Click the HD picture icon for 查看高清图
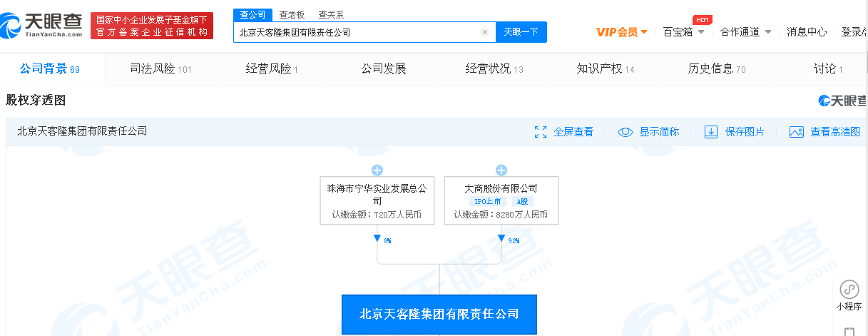The image size is (868, 336). pos(797,132)
